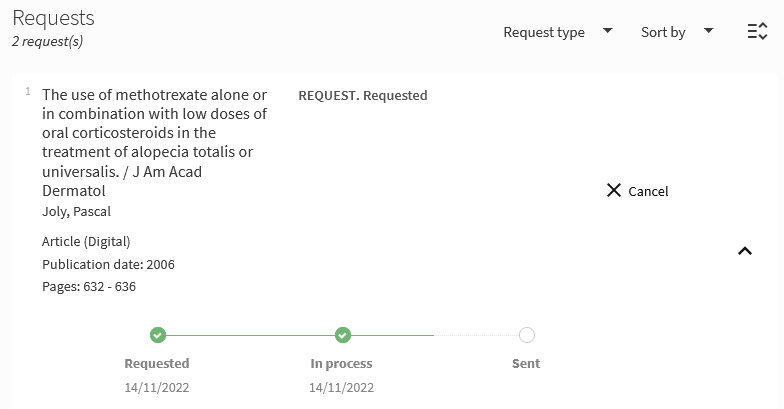Click the green In process step checkmark

point(342,335)
